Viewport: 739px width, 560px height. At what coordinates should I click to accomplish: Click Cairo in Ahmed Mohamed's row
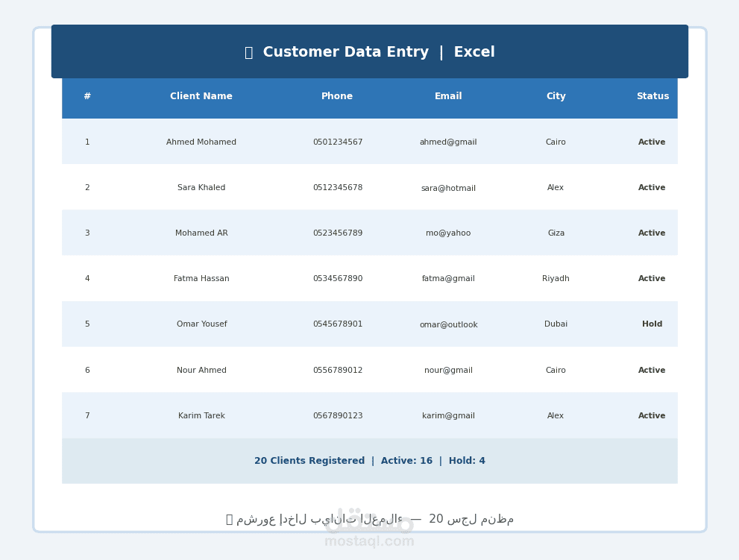(556, 142)
